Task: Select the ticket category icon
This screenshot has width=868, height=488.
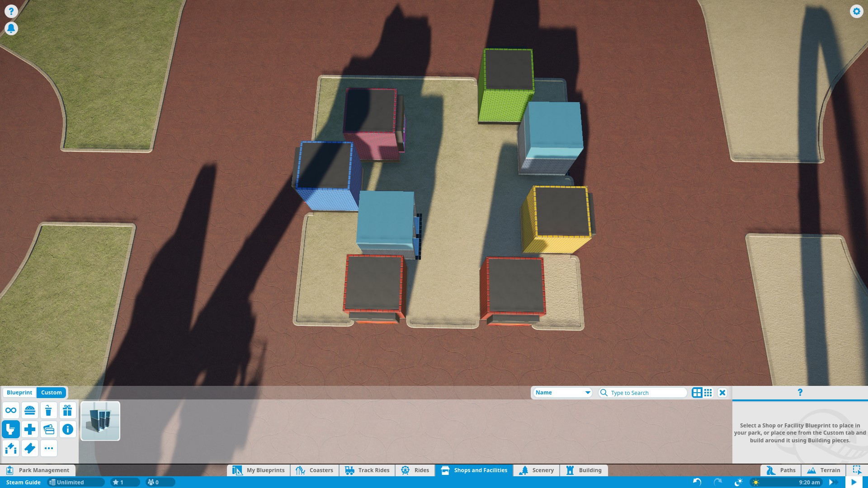Action: point(30,448)
